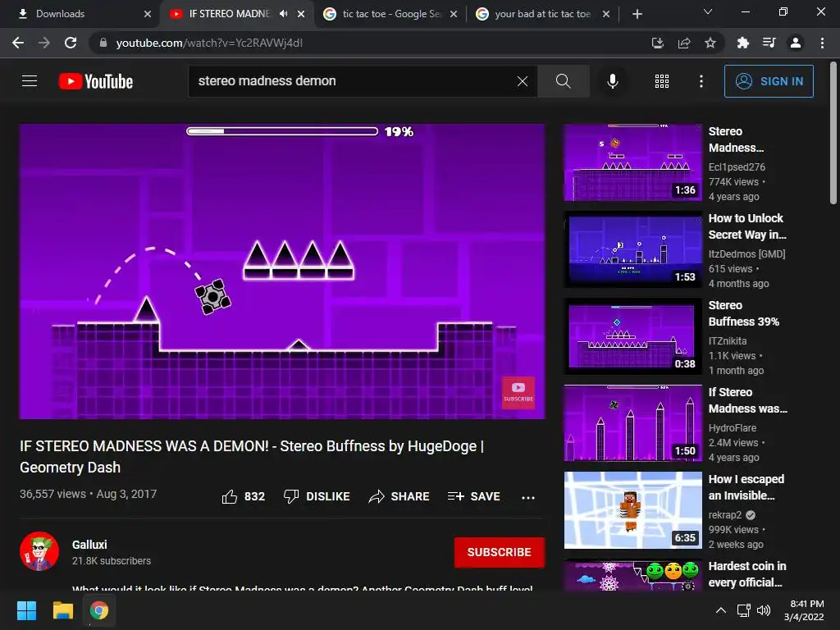Search with your voice microphone icon
This screenshot has height=630, width=840.
point(613,81)
